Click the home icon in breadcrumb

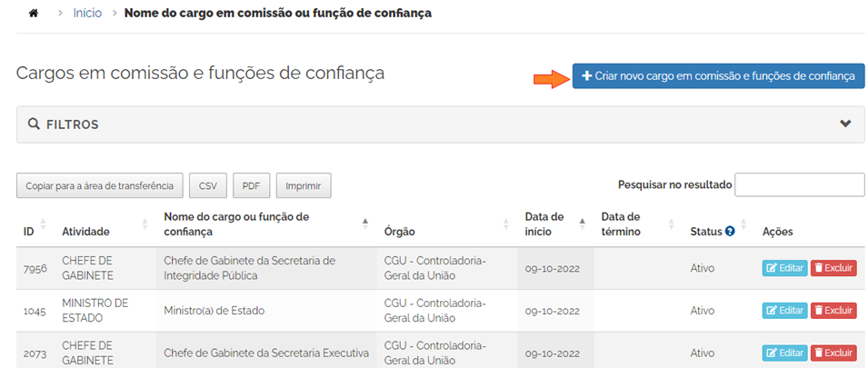coord(35,15)
